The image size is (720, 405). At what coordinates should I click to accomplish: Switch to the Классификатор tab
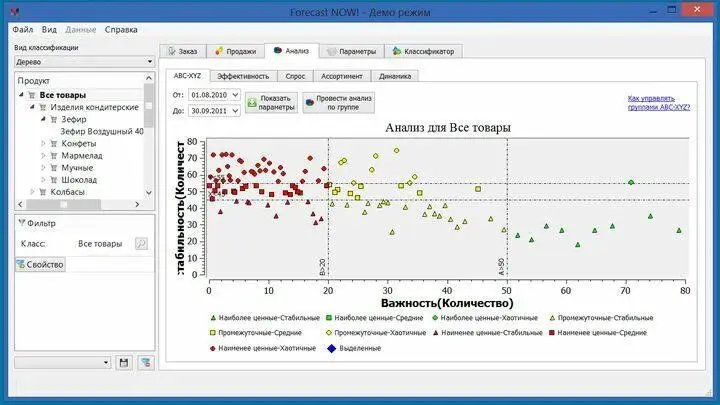tap(423, 51)
